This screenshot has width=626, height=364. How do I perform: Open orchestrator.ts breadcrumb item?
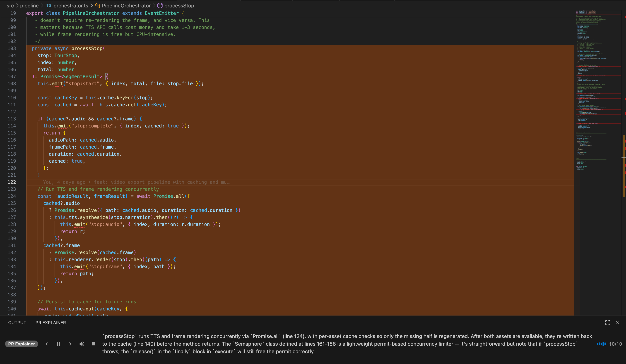click(x=71, y=5)
